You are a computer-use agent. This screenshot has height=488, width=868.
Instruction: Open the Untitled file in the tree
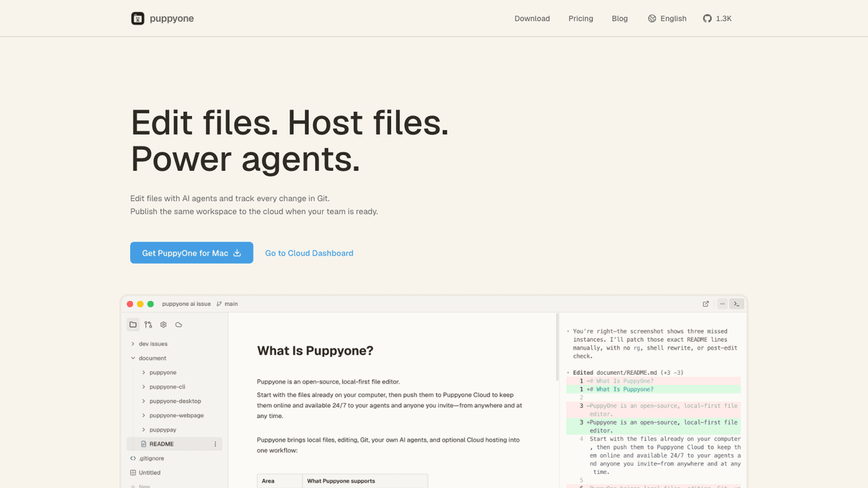click(145, 472)
